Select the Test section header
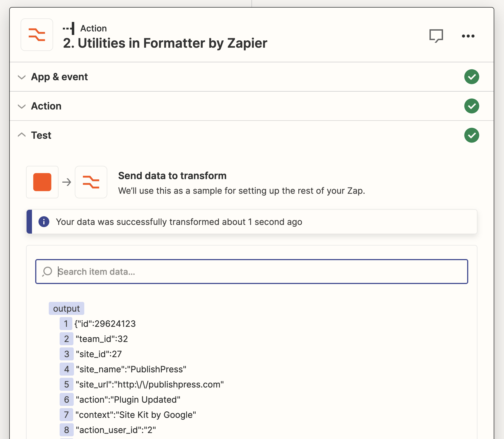 [x=41, y=135]
